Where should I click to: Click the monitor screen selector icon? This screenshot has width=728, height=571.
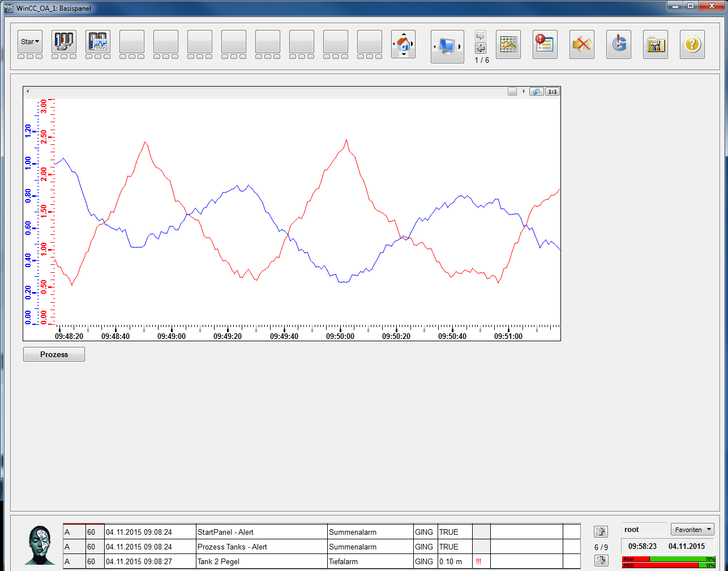[447, 46]
